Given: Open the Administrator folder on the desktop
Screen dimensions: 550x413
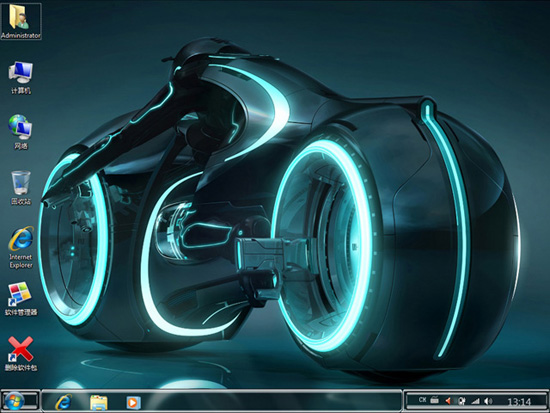Looking at the screenshot, I should [x=21, y=21].
